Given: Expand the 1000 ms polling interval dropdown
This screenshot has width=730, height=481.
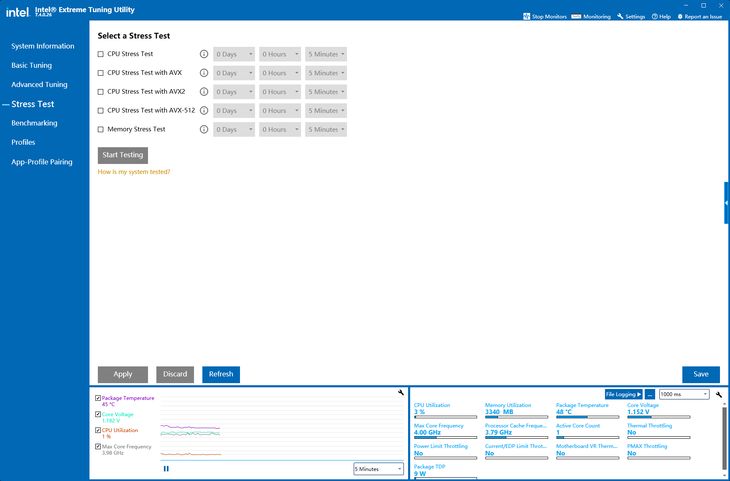Looking at the screenshot, I should (x=684, y=394).
